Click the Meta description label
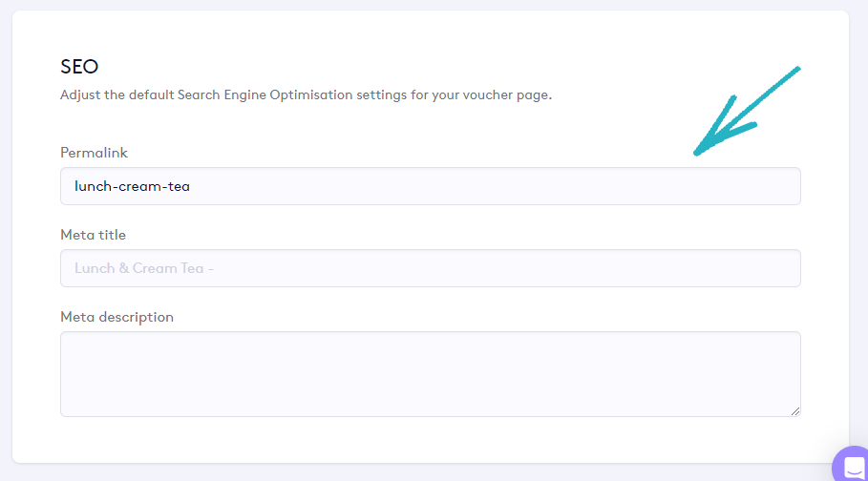868x481 pixels. coord(116,317)
